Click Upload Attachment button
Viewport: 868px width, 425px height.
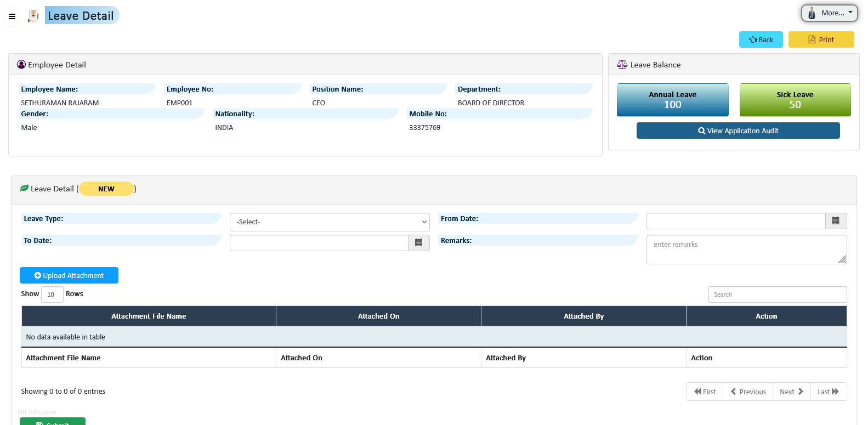click(69, 275)
